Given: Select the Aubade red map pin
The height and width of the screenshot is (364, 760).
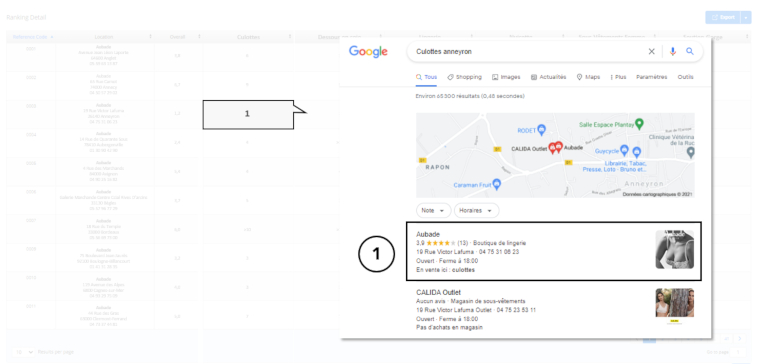Looking at the screenshot, I should coord(558,147).
